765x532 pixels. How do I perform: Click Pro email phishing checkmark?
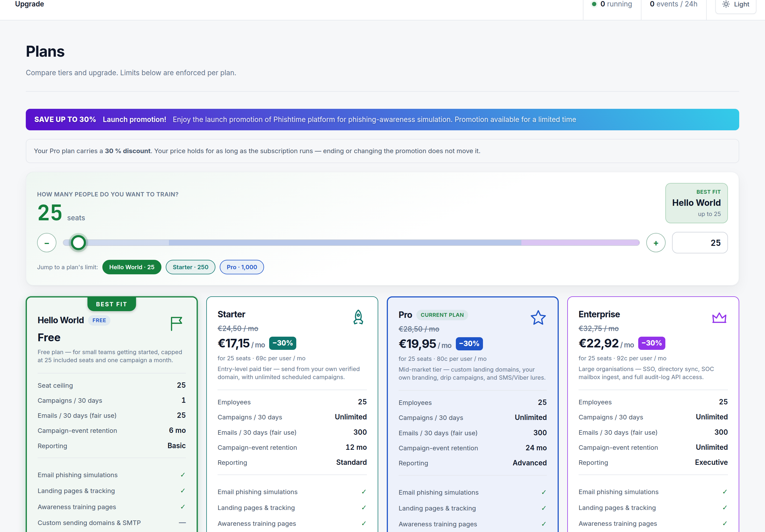point(544,492)
